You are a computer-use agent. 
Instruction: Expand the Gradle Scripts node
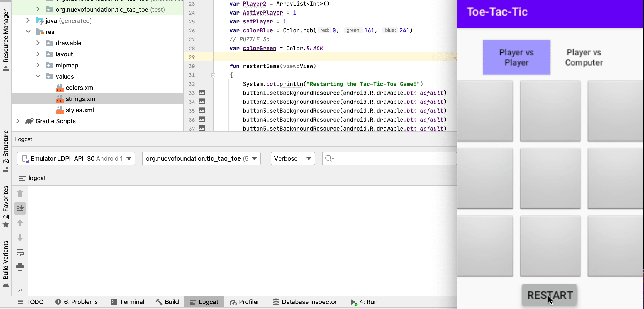coord(18,121)
